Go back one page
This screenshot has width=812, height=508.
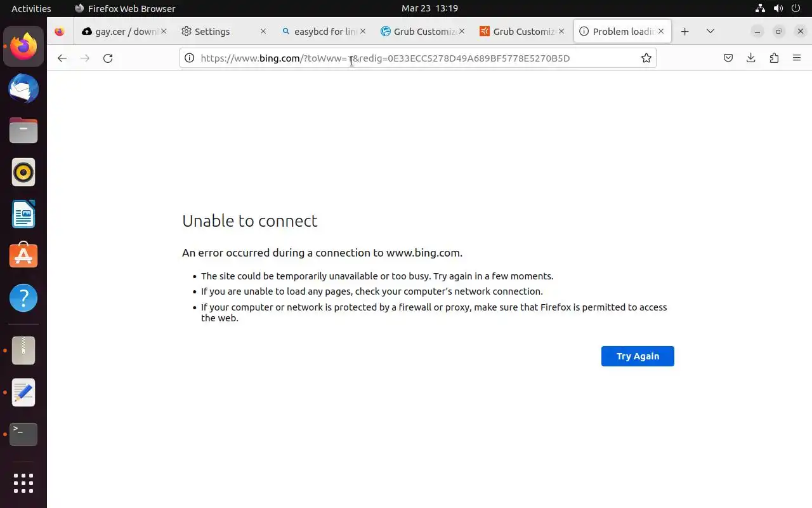coord(62,58)
